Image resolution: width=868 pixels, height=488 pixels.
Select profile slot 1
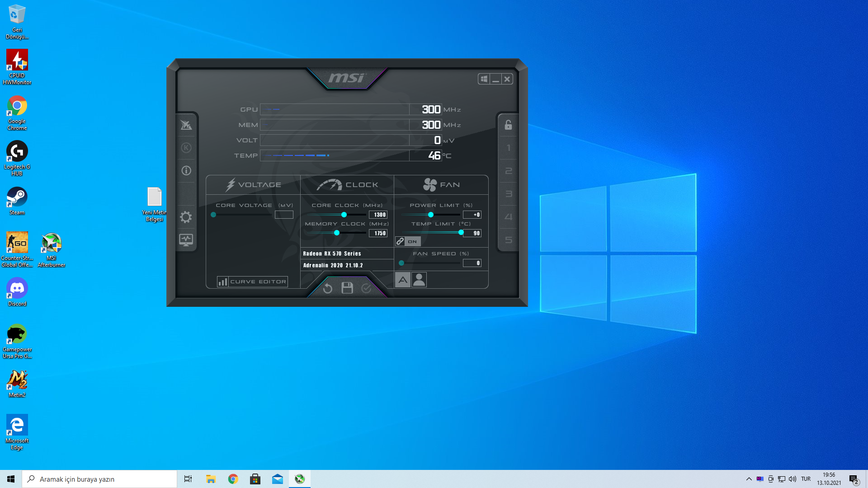(x=509, y=148)
